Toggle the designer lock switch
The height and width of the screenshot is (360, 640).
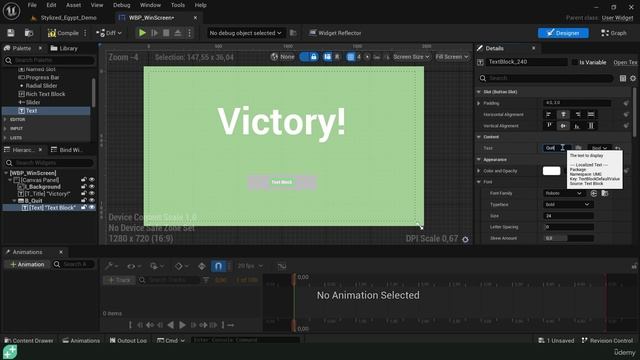(309, 57)
